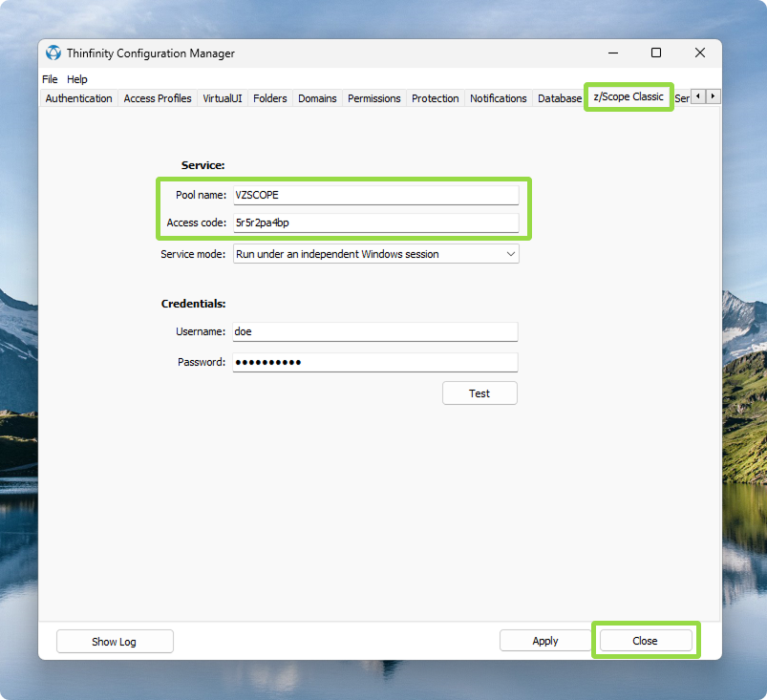This screenshot has width=767, height=700.
Task: Focus the Password field
Action: (x=375, y=363)
